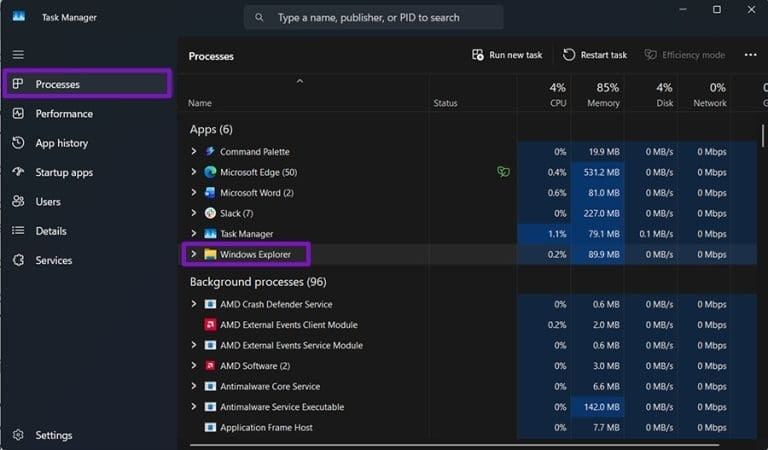Expand AMD Crash Defender Service group
Image resolution: width=768 pixels, height=450 pixels.
tap(193, 304)
